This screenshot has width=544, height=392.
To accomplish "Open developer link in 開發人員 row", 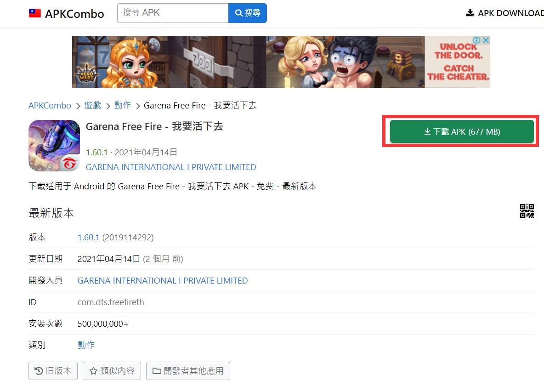I will 162,281.
